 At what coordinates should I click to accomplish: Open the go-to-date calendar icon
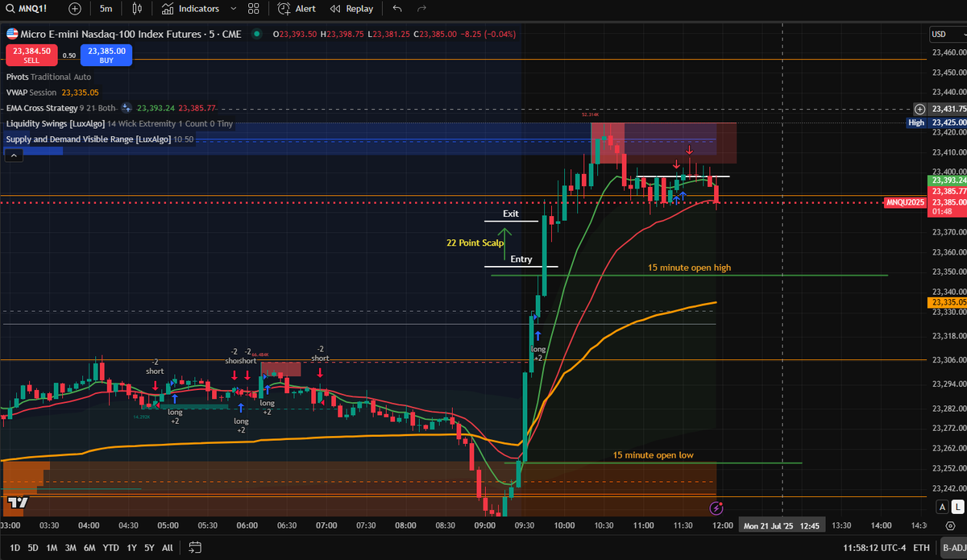tap(194, 548)
